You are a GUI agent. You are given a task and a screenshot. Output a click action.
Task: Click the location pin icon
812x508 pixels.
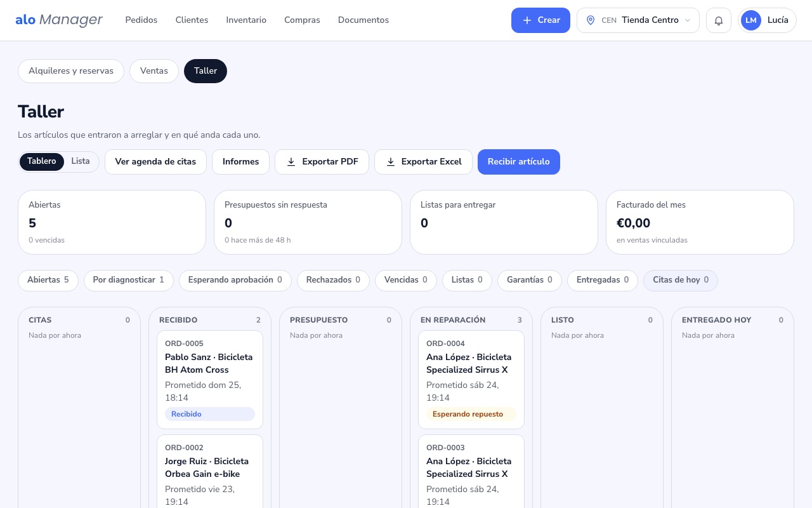click(591, 20)
